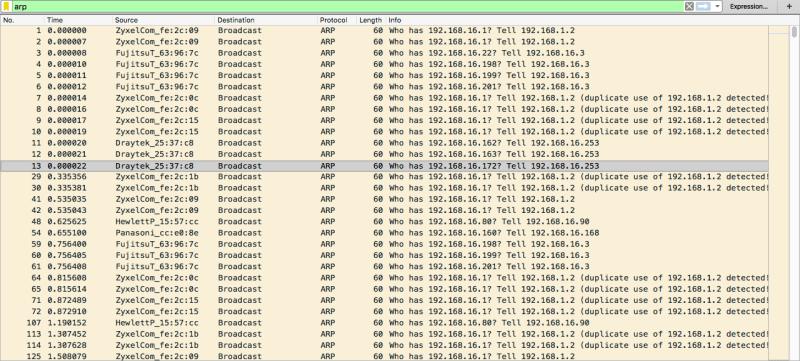This screenshot has width=800, height=361.
Task: Apply the display filter arrow
Action: 704,7
